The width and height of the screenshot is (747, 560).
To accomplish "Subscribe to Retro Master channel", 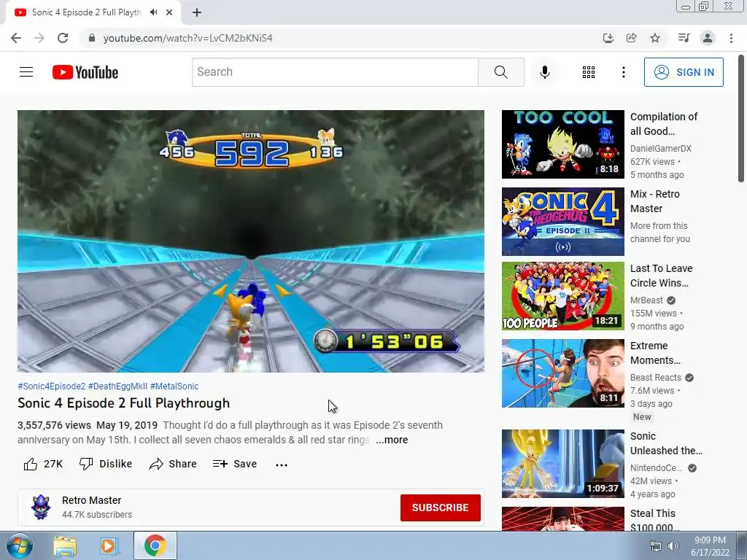I will tap(440, 507).
